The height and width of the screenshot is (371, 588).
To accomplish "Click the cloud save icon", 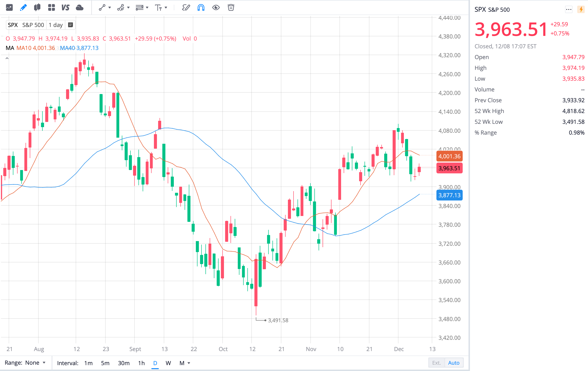I will pyautogui.click(x=80, y=8).
